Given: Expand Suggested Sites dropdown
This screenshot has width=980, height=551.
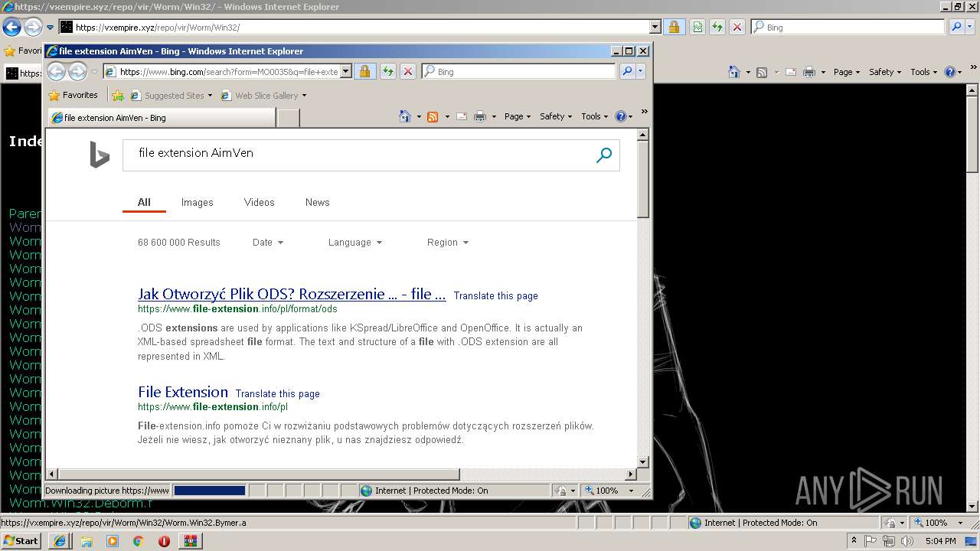Looking at the screenshot, I should click(x=210, y=96).
